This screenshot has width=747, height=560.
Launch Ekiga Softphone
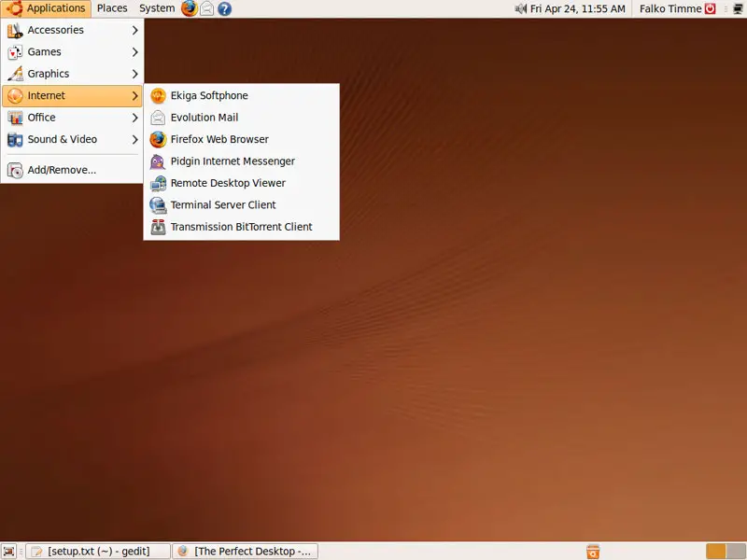click(242, 96)
